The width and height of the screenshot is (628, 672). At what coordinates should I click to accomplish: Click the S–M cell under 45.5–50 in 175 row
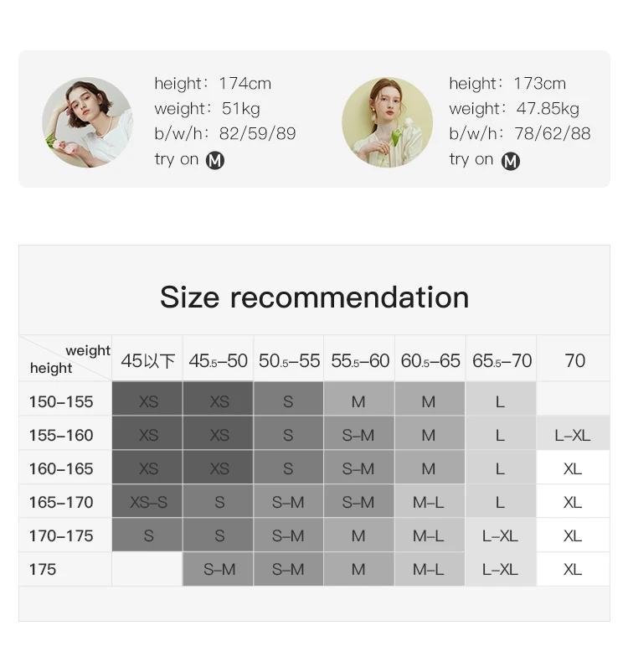tap(219, 569)
